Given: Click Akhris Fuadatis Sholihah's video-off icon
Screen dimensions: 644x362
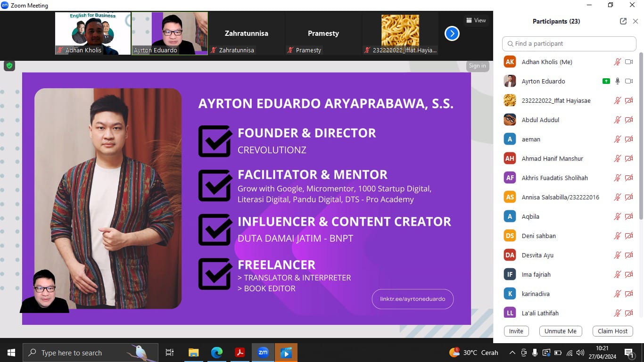Looking at the screenshot, I should click(628, 178).
